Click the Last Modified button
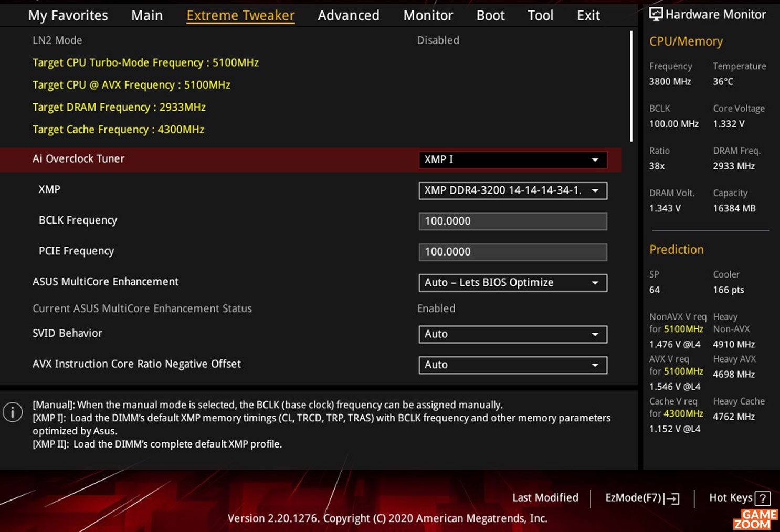The image size is (780, 532). (545, 497)
